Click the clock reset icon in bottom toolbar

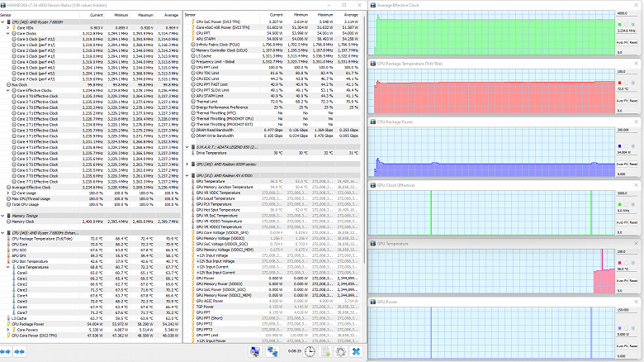point(308,352)
